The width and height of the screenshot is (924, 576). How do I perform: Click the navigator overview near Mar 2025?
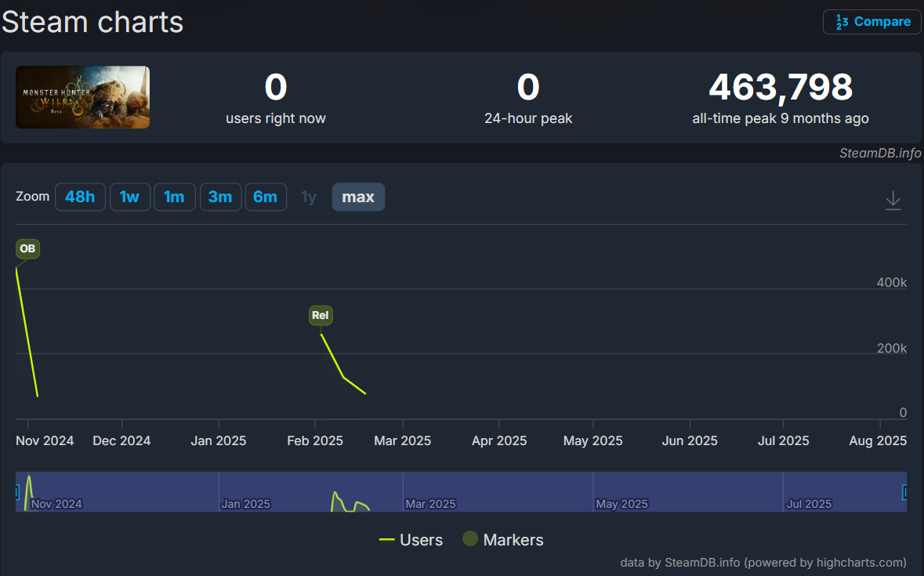click(x=430, y=504)
